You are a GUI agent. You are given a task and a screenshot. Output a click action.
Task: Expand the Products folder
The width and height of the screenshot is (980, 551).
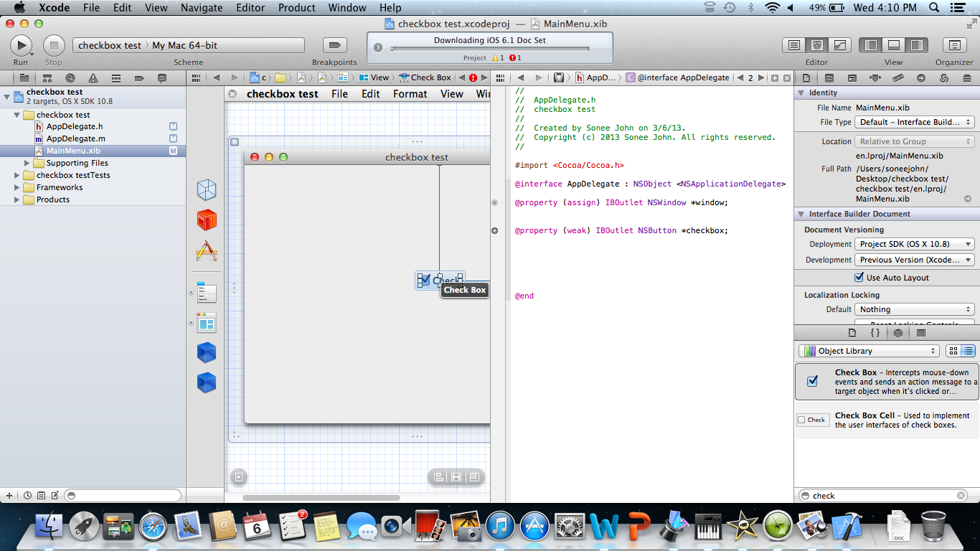pos(17,199)
